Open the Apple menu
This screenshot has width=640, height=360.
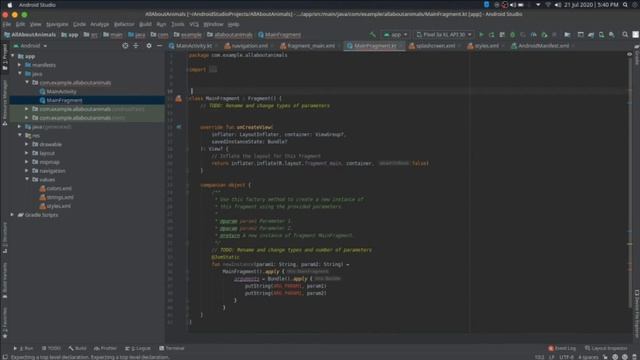click(10, 5)
